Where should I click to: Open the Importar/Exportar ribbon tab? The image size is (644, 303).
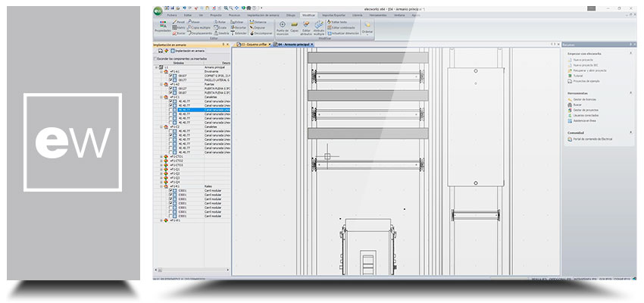[334, 15]
